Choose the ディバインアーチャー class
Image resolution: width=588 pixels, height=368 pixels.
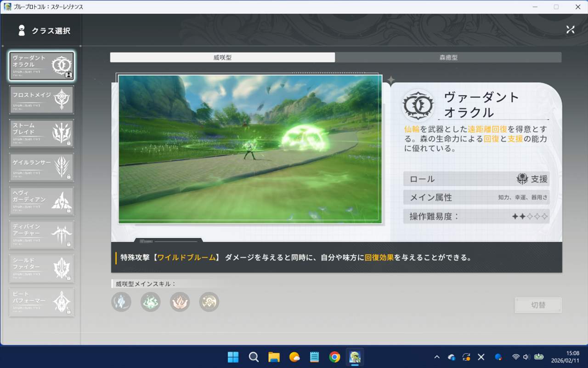point(41,235)
